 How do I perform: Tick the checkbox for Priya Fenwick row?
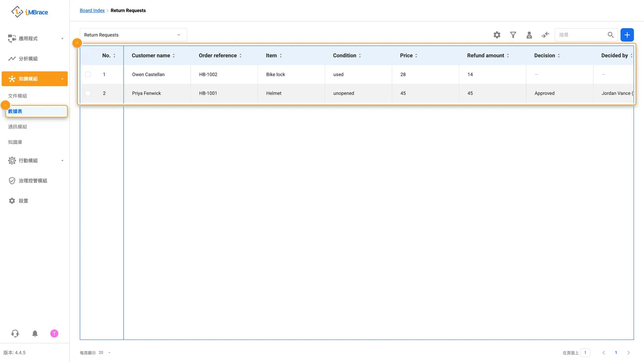click(x=88, y=93)
